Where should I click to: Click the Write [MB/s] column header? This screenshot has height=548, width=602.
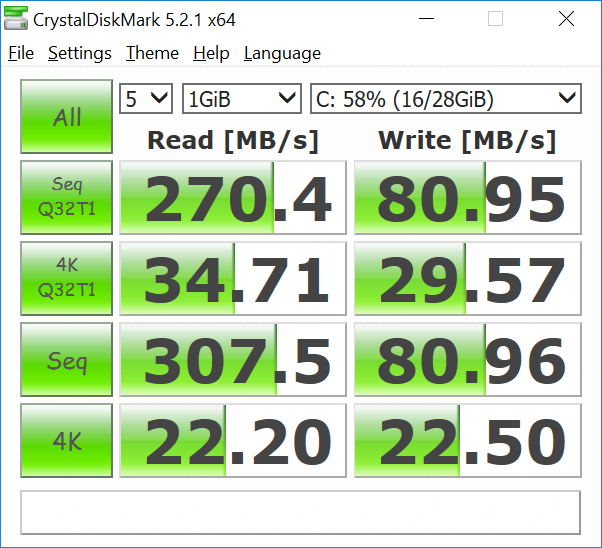(x=467, y=141)
